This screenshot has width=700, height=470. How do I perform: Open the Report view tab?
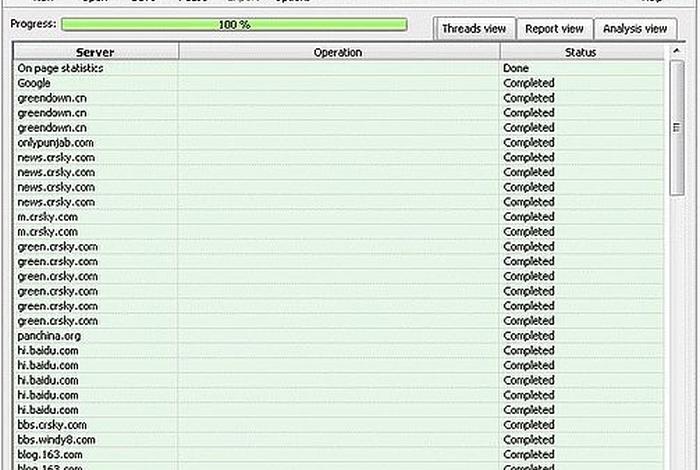click(554, 29)
